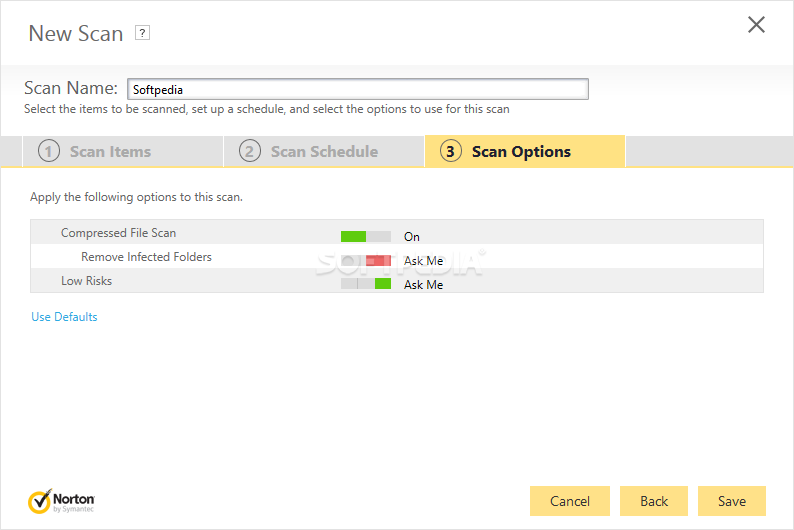Focus the Scan Name text field
This screenshot has height=530, width=794.
click(x=357, y=89)
